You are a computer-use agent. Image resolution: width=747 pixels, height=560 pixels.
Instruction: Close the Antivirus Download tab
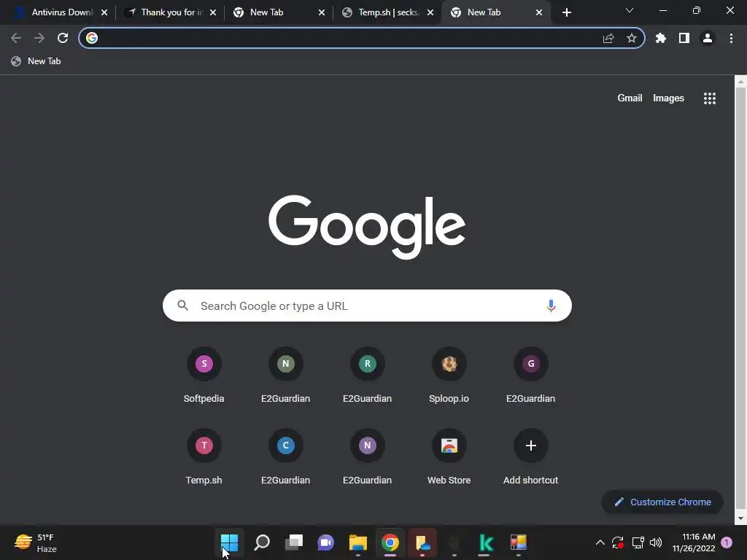tap(104, 12)
